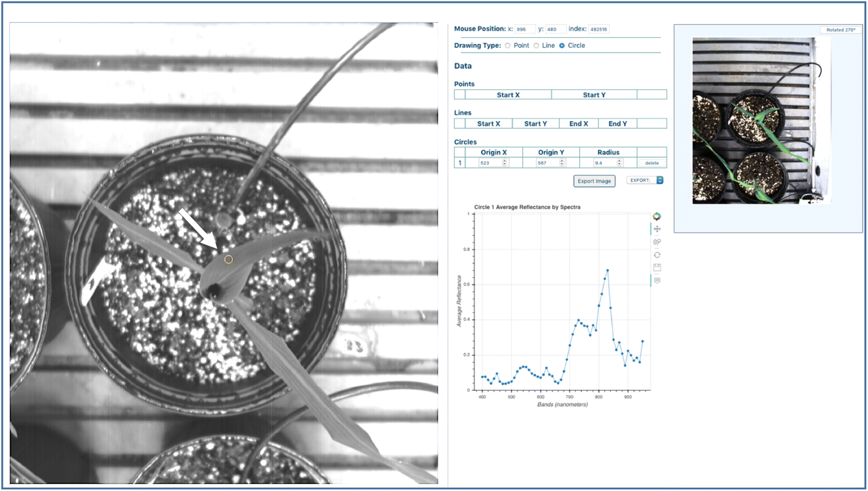The width and height of the screenshot is (868, 491).
Task: Select the Point drawing type
Action: click(x=508, y=46)
